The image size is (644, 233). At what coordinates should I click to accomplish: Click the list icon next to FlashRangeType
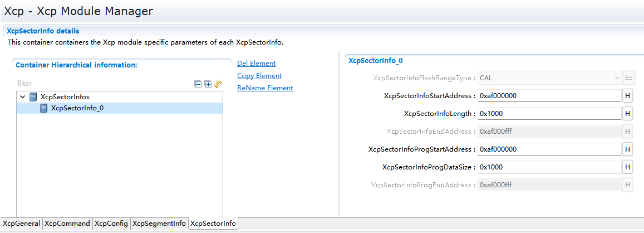tap(629, 78)
